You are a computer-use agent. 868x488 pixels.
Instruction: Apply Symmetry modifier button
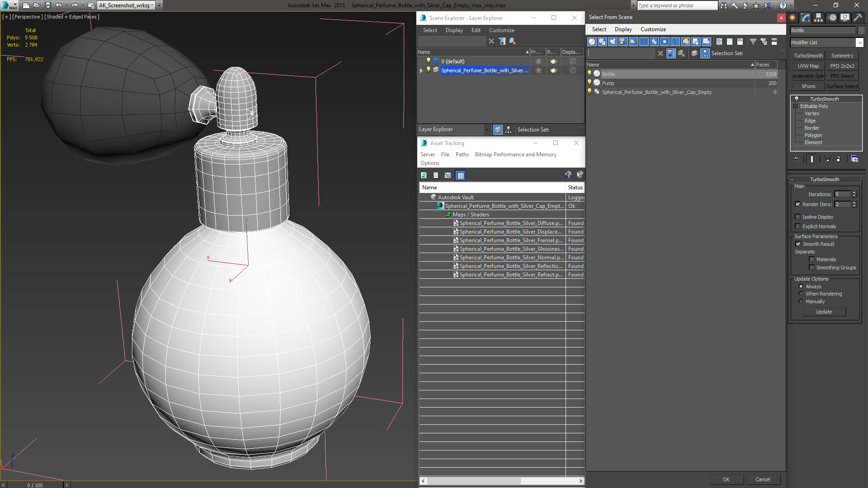[x=842, y=56]
